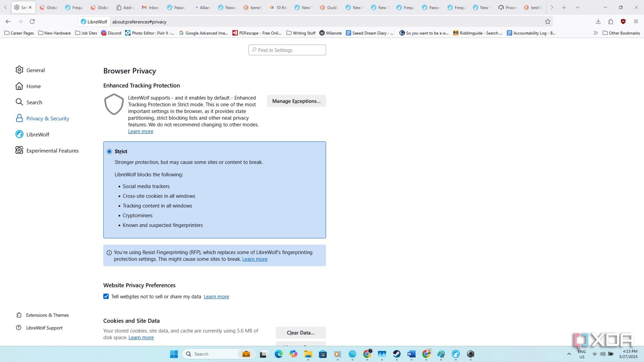
Task: Bookmark this page with star icon
Action: coord(548,21)
